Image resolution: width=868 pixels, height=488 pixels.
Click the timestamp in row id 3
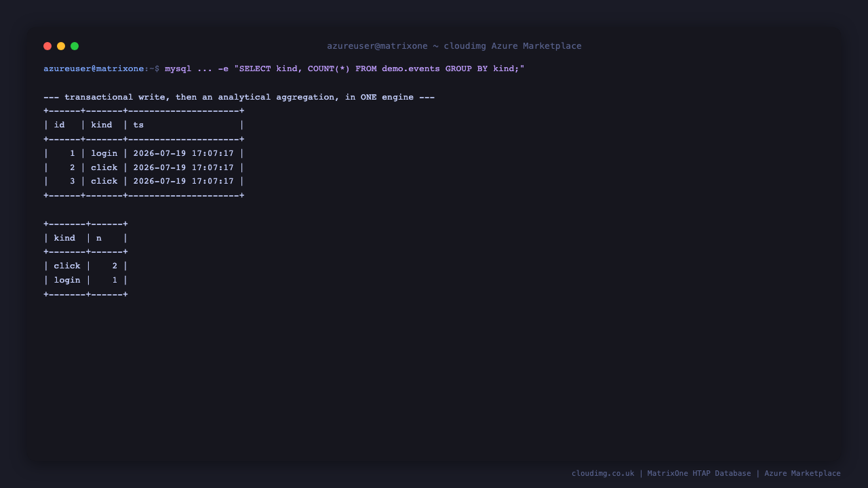[x=184, y=181]
